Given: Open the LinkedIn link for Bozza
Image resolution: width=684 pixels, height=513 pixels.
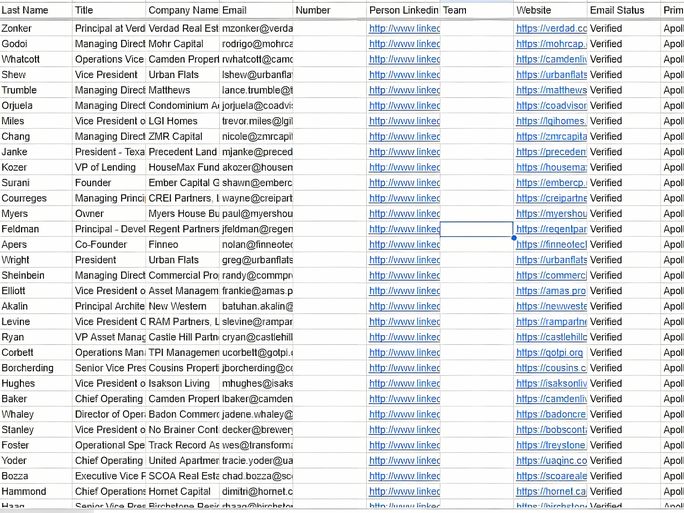Looking at the screenshot, I should 404,476.
